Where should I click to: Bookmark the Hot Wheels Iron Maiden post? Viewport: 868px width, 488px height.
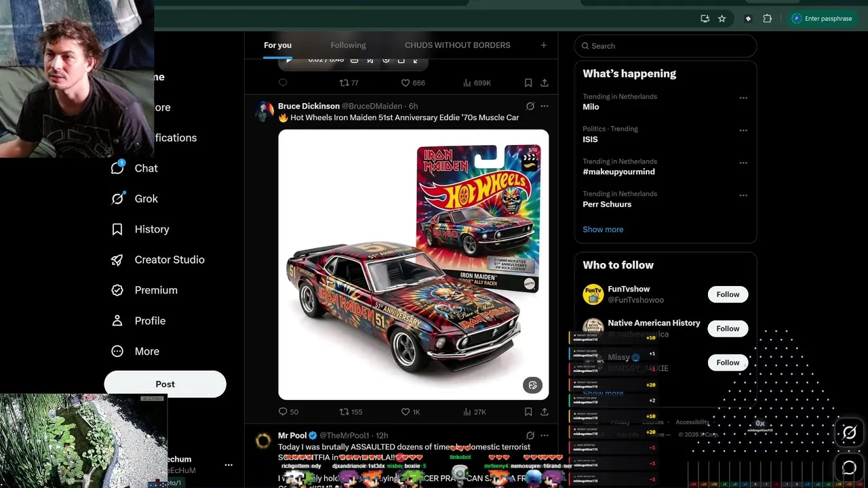point(528,411)
